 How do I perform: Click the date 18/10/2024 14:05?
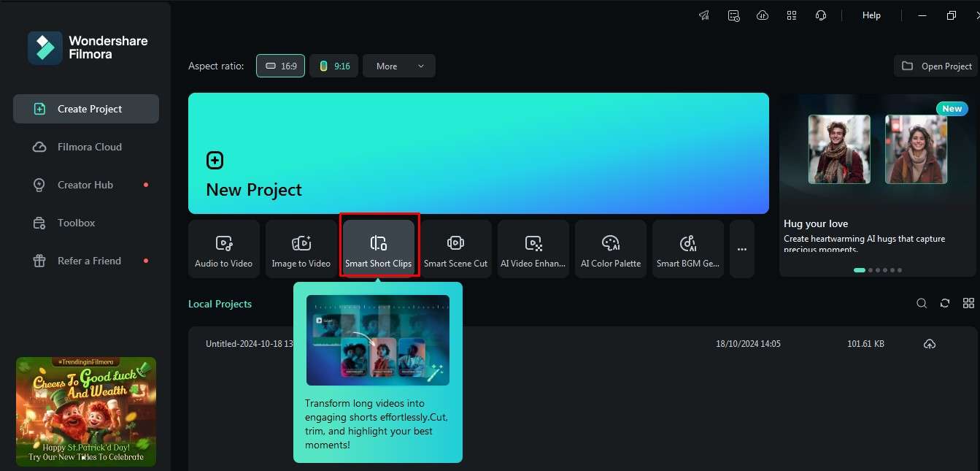coord(748,344)
